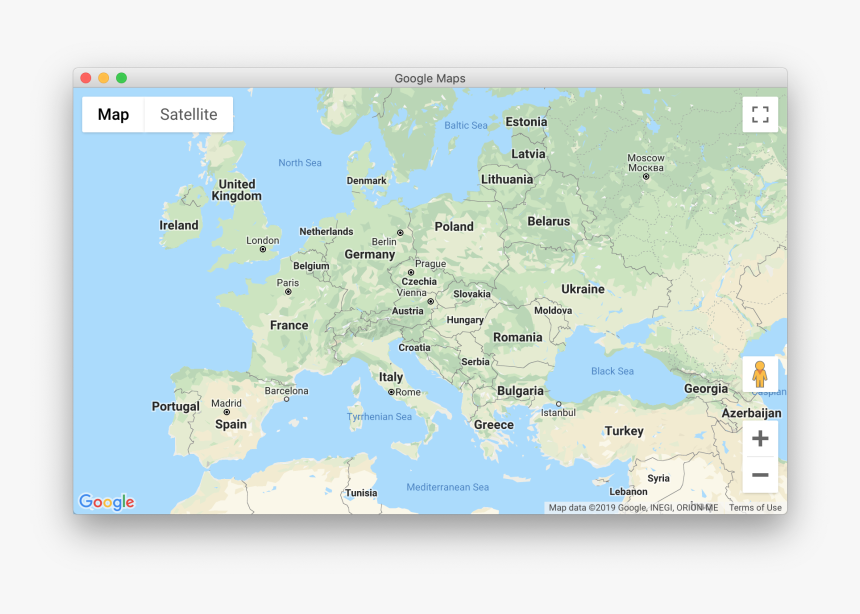Open the Terms of Use link
The image size is (860, 614).
(x=754, y=507)
